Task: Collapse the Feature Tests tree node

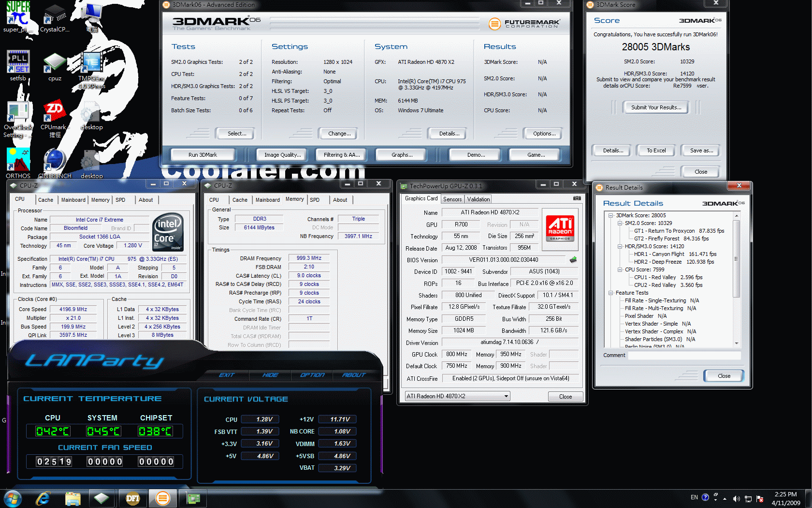Action: tap(611, 293)
